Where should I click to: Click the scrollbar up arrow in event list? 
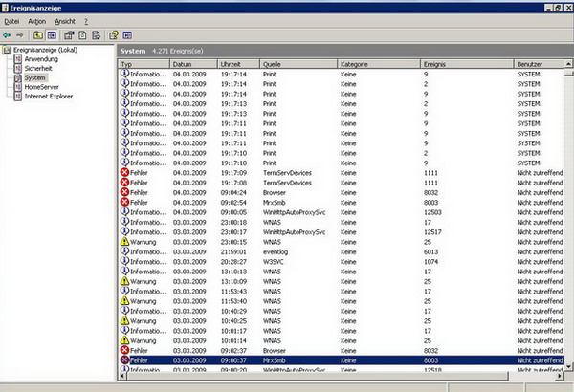tap(568, 64)
